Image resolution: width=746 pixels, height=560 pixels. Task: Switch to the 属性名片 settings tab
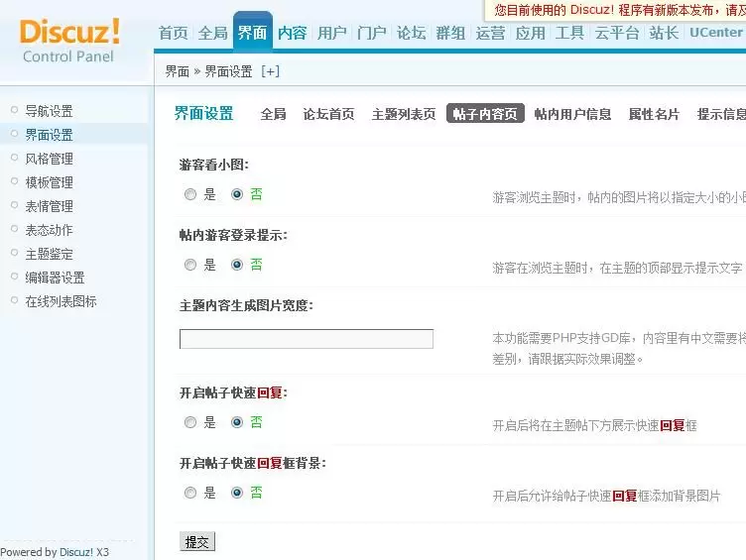click(654, 114)
